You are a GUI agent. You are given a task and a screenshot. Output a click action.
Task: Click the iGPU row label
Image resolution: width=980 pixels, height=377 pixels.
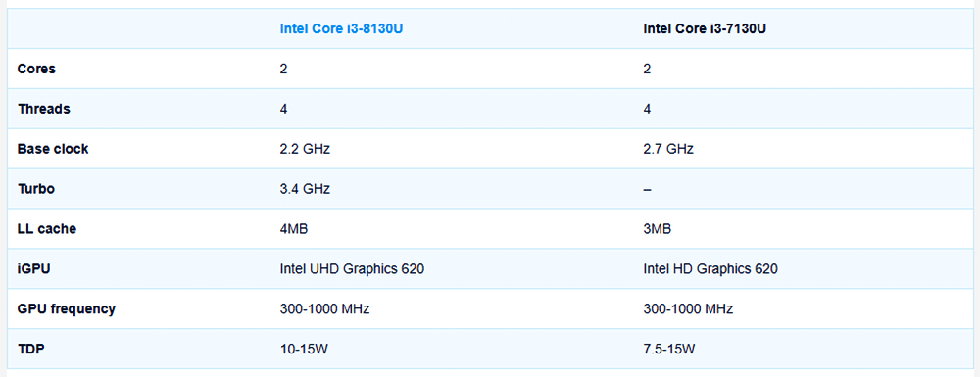click(33, 269)
